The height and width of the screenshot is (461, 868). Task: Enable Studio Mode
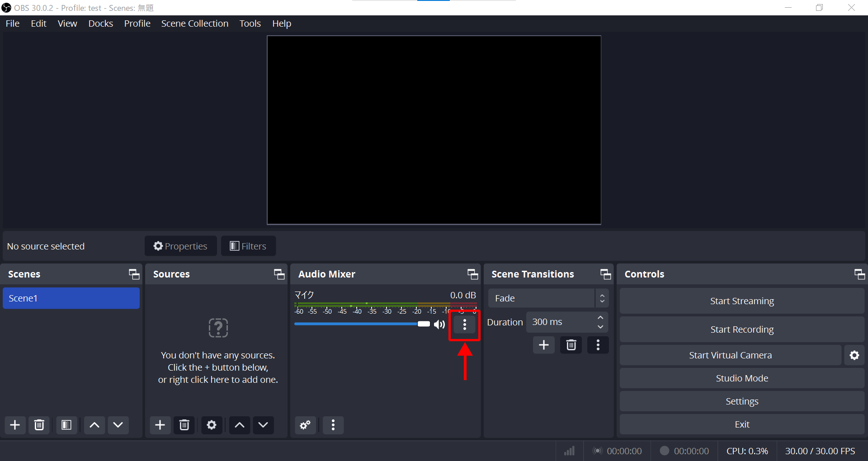[x=741, y=378]
